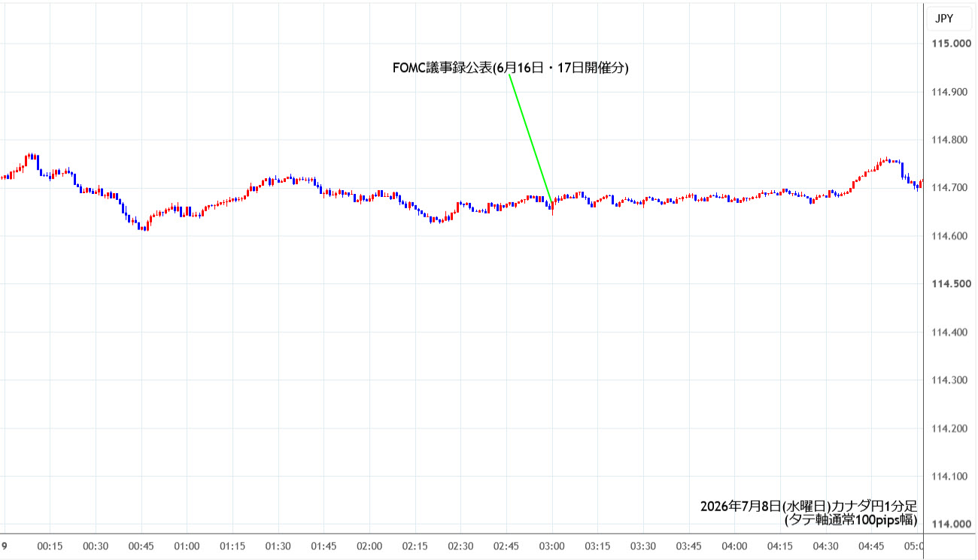978x560 pixels.
Task: Click the 01:30 time axis label
Action: 278,546
